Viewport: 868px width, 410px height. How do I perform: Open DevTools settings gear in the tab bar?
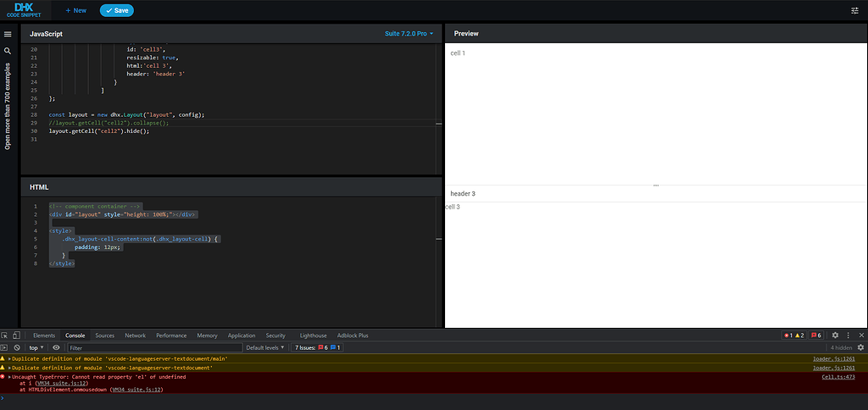pyautogui.click(x=835, y=335)
